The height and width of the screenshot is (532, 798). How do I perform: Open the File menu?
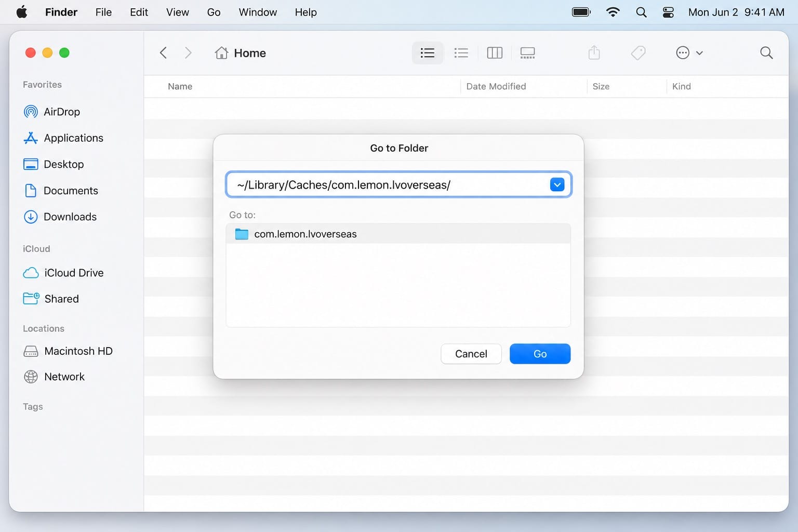[x=103, y=12]
